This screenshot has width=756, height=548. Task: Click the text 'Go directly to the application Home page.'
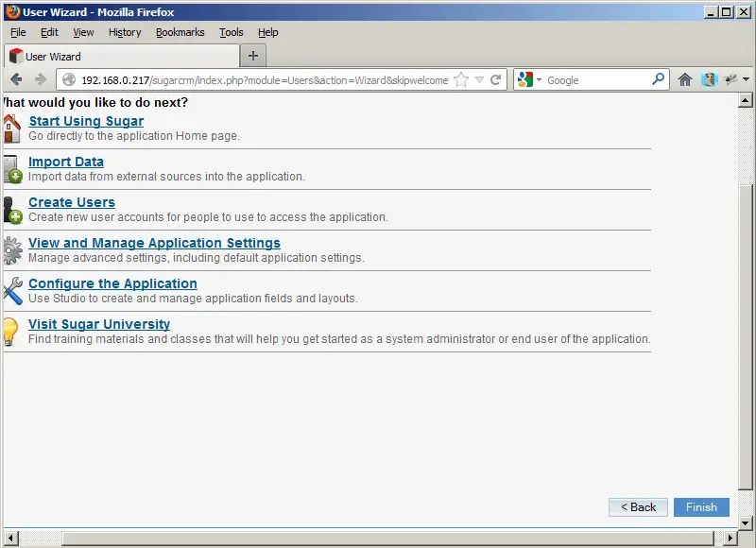tap(134, 136)
